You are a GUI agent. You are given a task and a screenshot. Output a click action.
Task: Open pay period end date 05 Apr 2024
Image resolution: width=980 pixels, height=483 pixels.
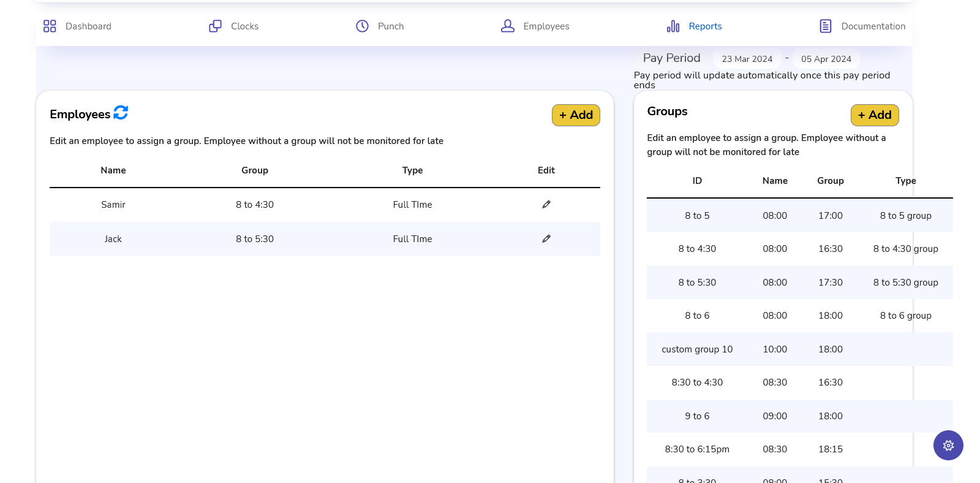pos(826,59)
